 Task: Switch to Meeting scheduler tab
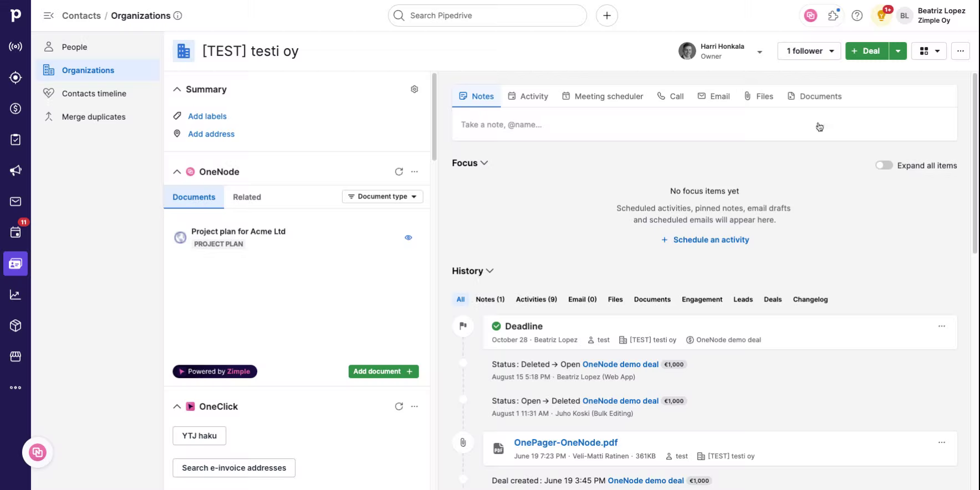tap(603, 96)
